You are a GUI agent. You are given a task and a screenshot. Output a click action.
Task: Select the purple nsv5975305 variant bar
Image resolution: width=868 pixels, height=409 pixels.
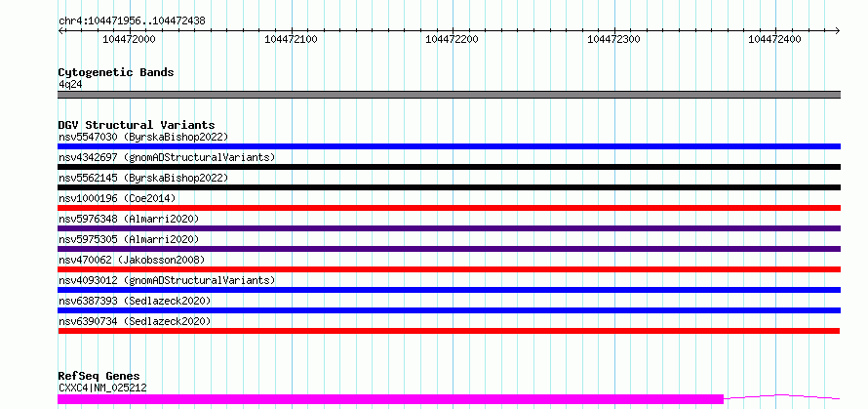449,249
